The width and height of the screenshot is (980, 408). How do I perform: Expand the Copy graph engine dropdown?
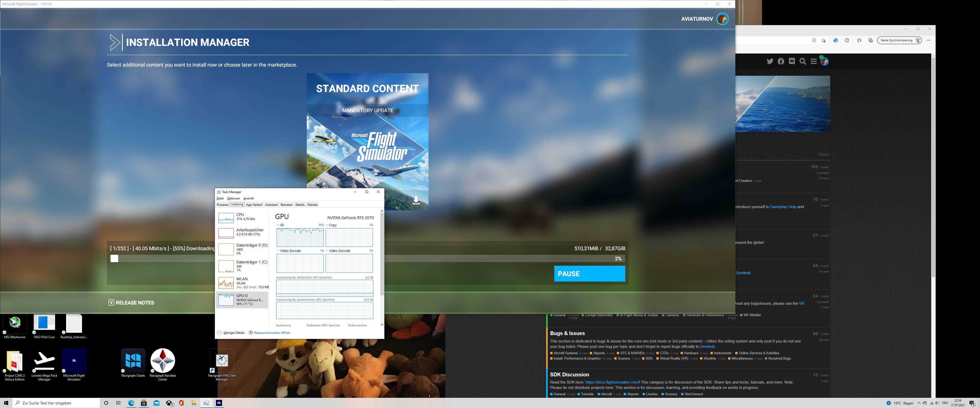pyautogui.click(x=327, y=225)
